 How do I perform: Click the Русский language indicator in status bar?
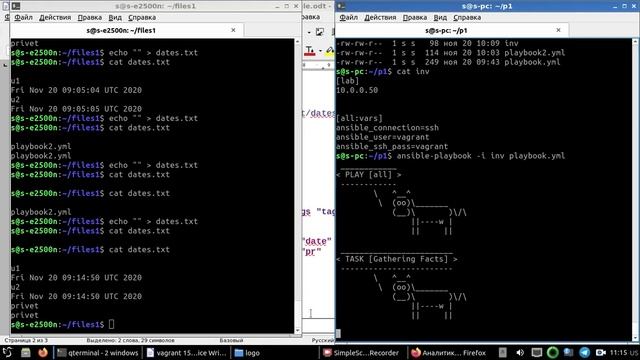323,340
